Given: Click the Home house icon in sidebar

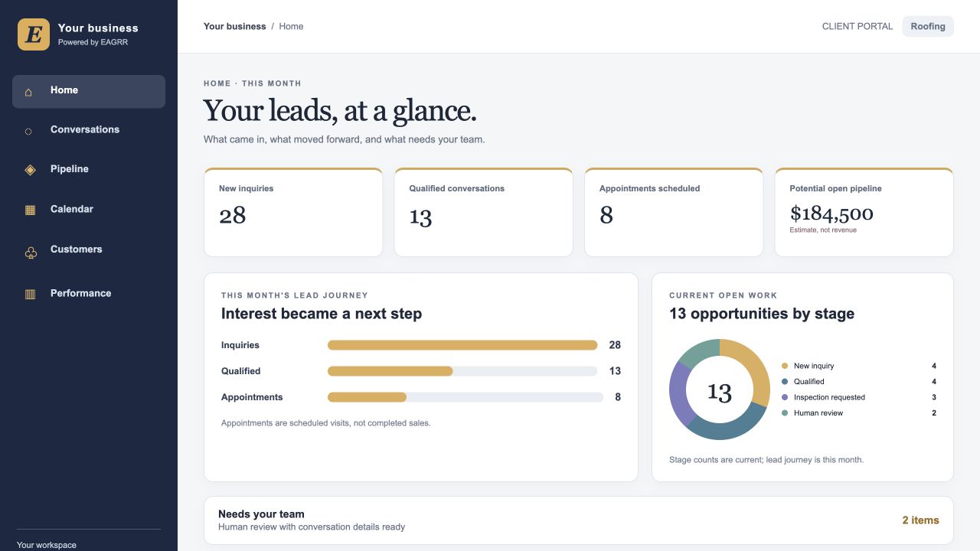Looking at the screenshot, I should [28, 92].
